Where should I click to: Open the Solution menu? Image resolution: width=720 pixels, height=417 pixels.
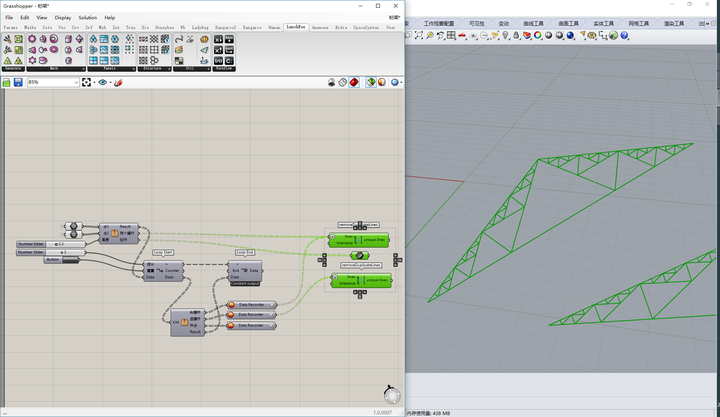(88, 17)
